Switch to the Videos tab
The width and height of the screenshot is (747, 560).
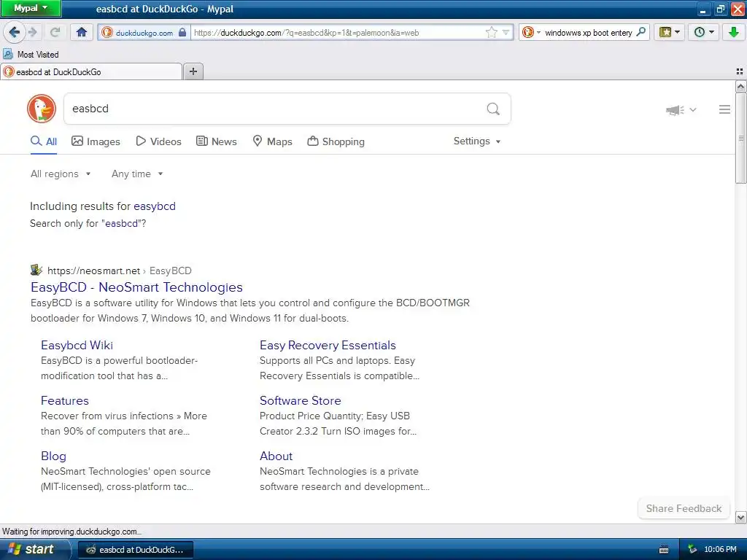[x=158, y=141]
